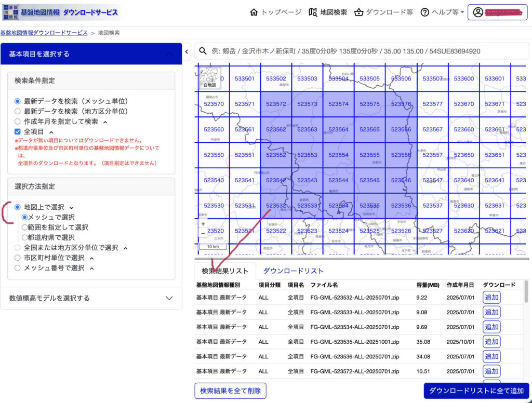Click the basket icon for ダウンロード等
The width and height of the screenshot is (532, 403).
[358, 12]
